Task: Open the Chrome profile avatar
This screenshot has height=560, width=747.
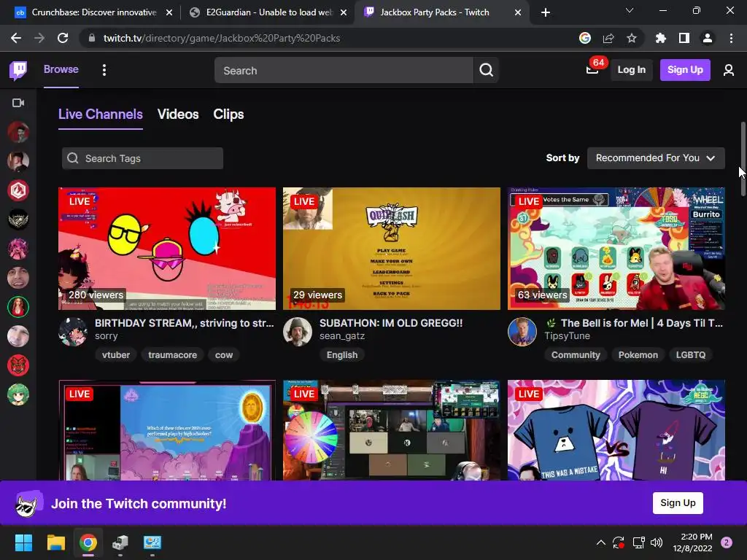Action: [x=708, y=38]
